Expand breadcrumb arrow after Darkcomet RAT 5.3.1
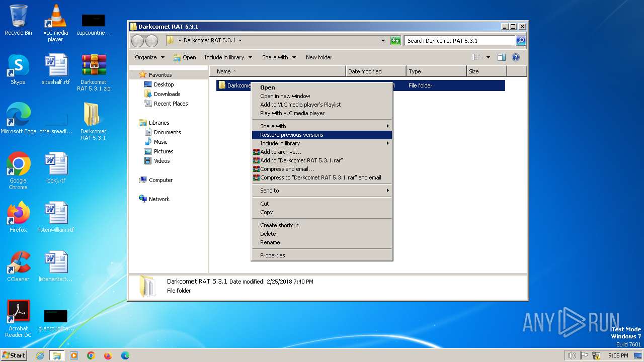644x362 pixels. tap(240, 41)
